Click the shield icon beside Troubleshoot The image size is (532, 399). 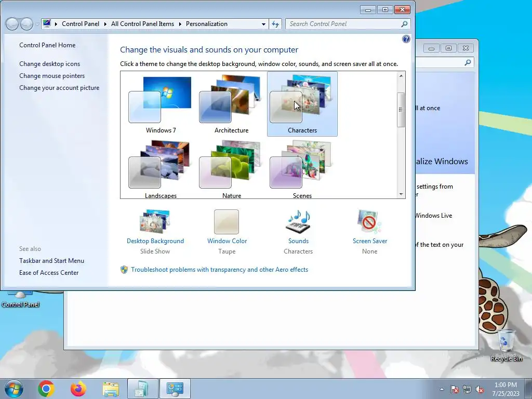124,270
